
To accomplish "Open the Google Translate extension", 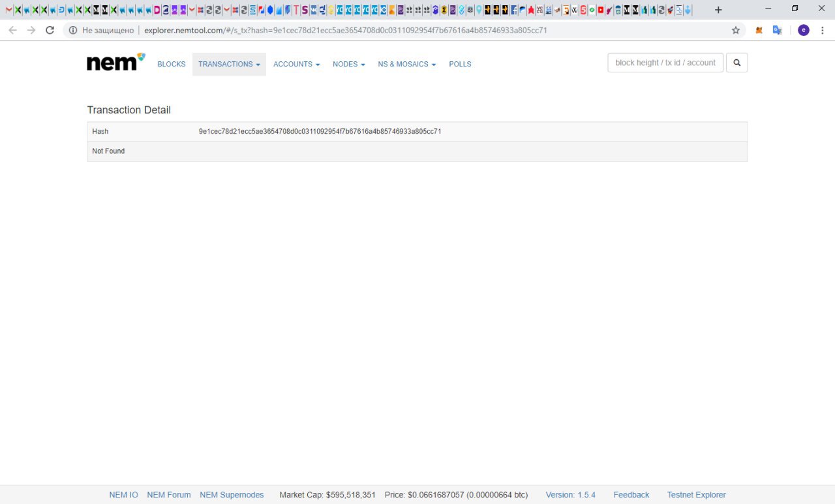I will pos(777,30).
